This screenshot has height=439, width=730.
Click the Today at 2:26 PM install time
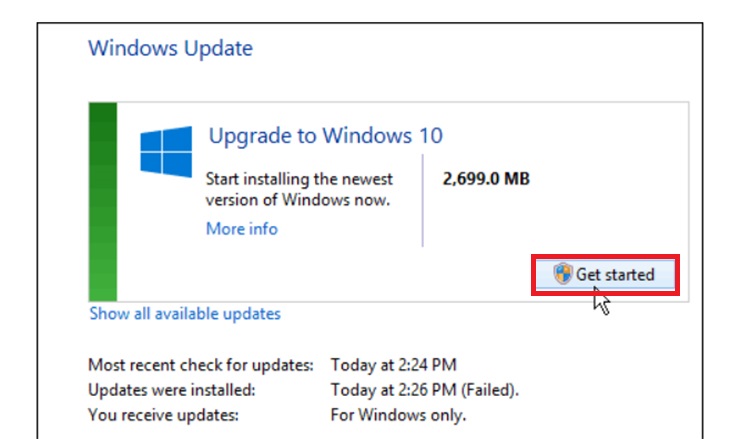pos(393,390)
